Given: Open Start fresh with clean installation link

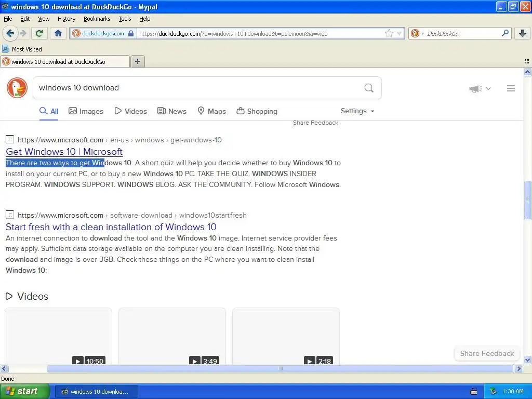Looking at the screenshot, I should point(111,227).
